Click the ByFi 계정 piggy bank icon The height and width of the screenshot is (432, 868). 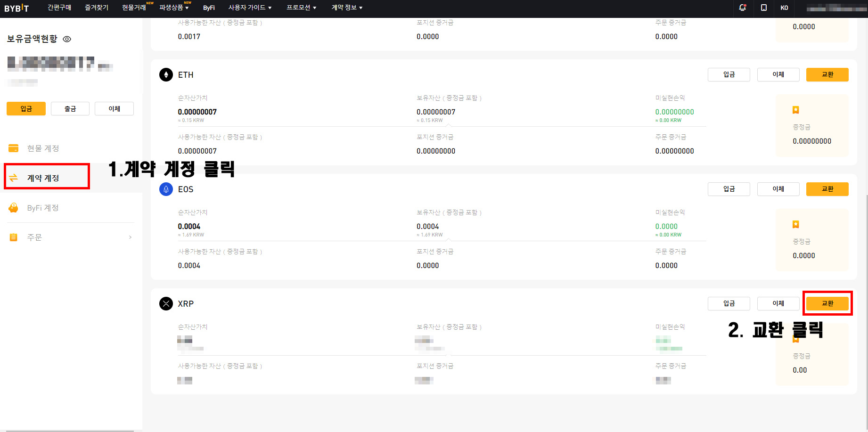click(x=14, y=208)
